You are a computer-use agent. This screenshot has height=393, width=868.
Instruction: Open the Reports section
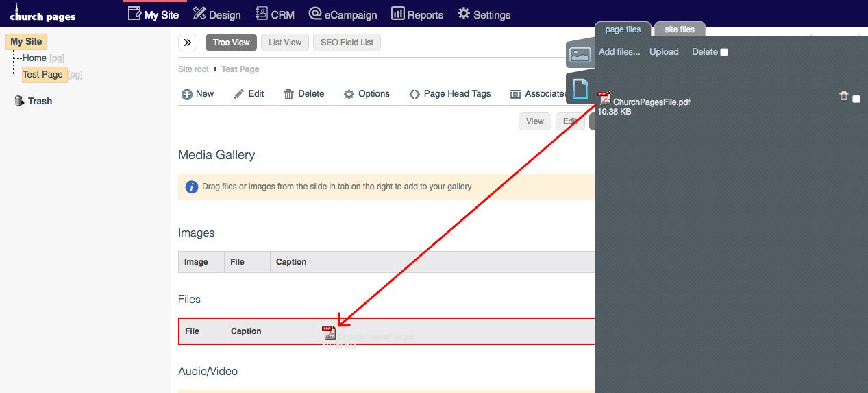pyautogui.click(x=417, y=14)
